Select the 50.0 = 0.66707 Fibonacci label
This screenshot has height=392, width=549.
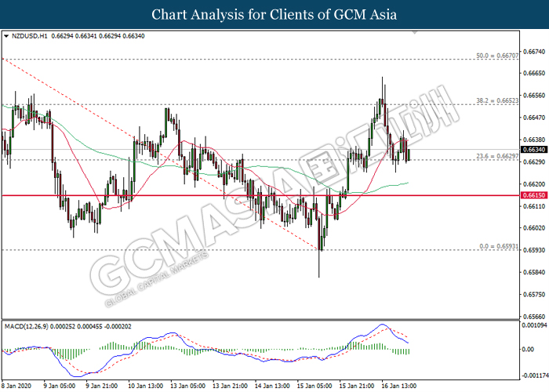pos(497,56)
